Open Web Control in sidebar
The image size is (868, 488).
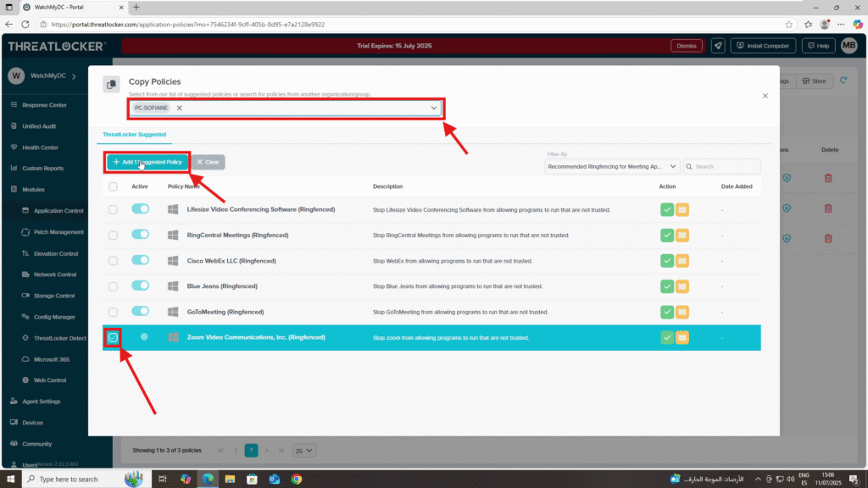point(50,380)
